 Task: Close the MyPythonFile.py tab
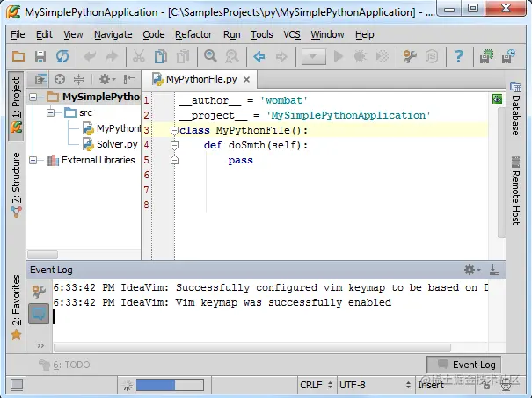click(x=247, y=80)
